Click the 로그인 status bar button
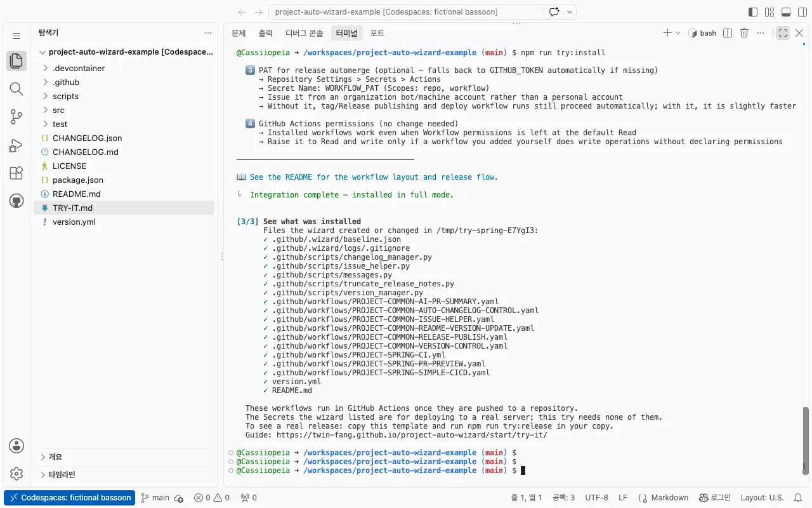 click(x=715, y=498)
